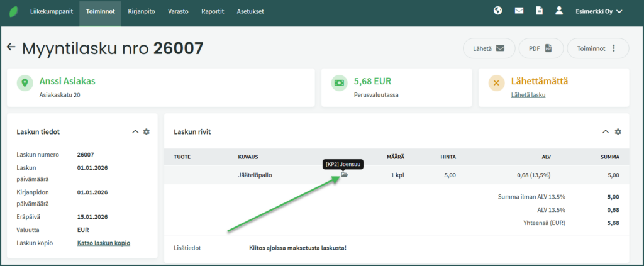
Task: Click the green location pin icon
Action: point(25,82)
